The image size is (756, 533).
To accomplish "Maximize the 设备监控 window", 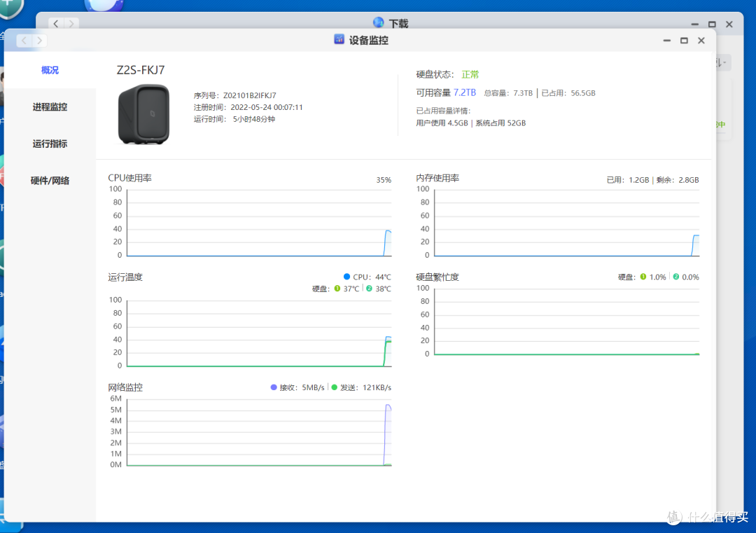I will [684, 41].
